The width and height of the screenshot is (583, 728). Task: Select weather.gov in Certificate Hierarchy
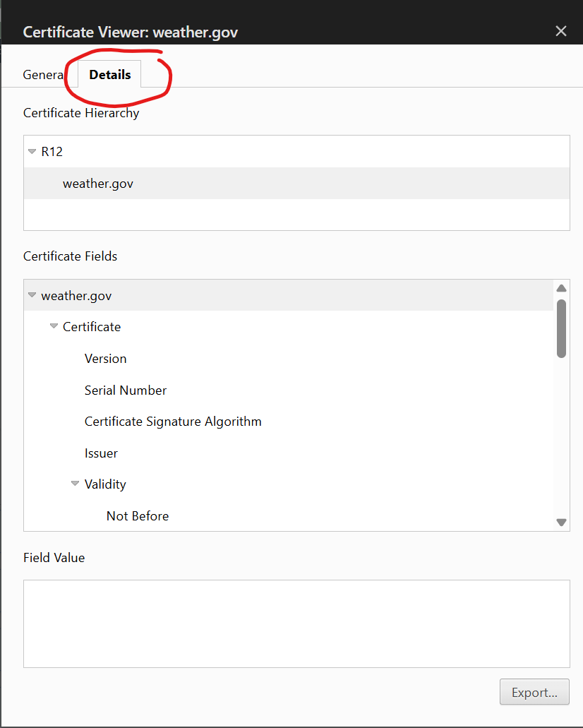tap(296, 184)
